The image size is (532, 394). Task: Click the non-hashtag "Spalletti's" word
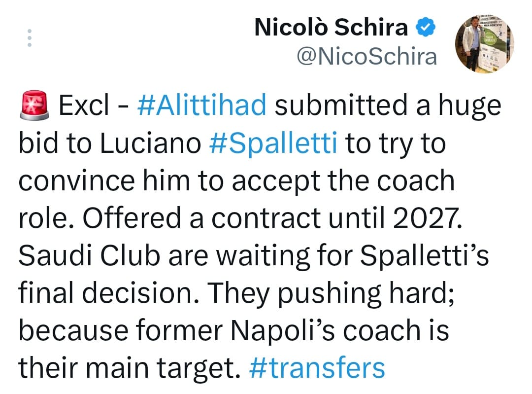[x=424, y=255]
